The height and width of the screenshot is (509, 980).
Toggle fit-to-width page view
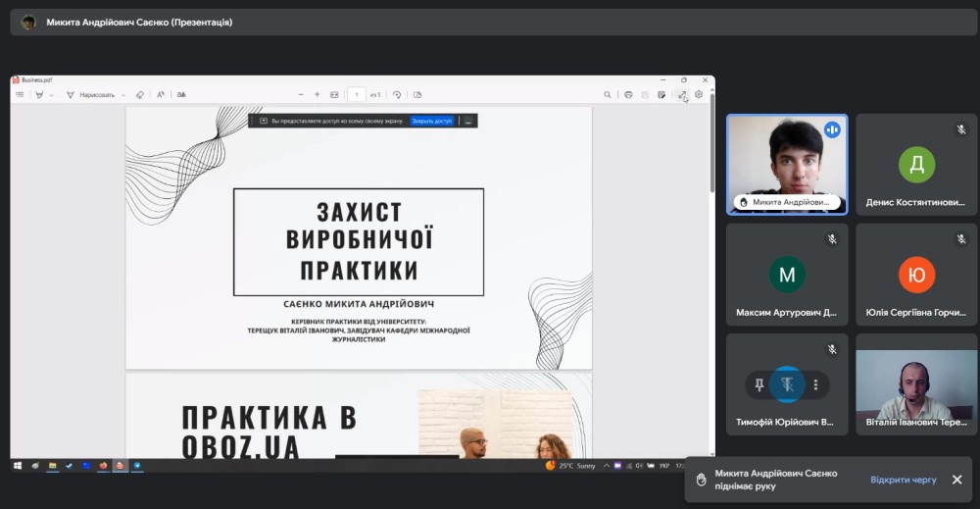334,95
